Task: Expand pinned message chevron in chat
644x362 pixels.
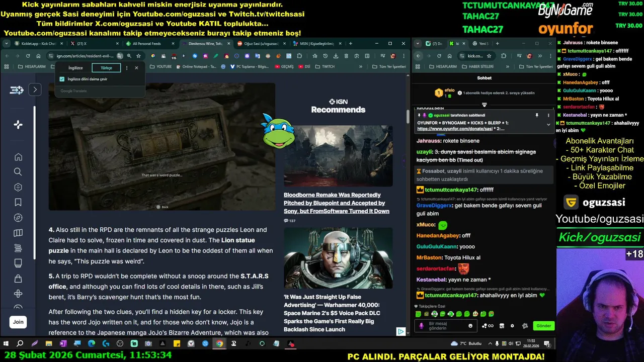Action: [548, 124]
